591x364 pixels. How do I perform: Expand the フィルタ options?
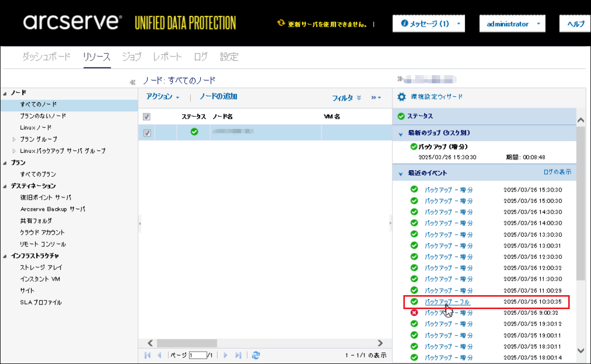346,98
